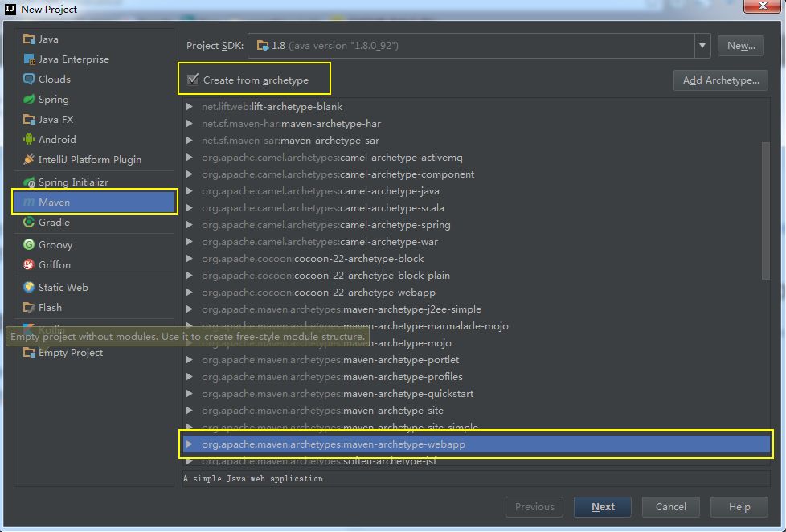Expand maven-archetype-portlet node
786x532 pixels.
point(190,360)
